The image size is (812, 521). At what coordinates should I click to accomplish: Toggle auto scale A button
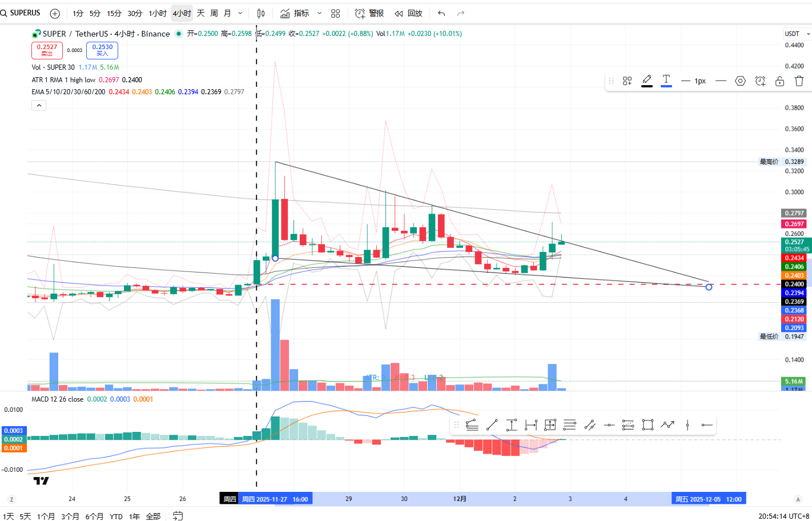point(798,499)
